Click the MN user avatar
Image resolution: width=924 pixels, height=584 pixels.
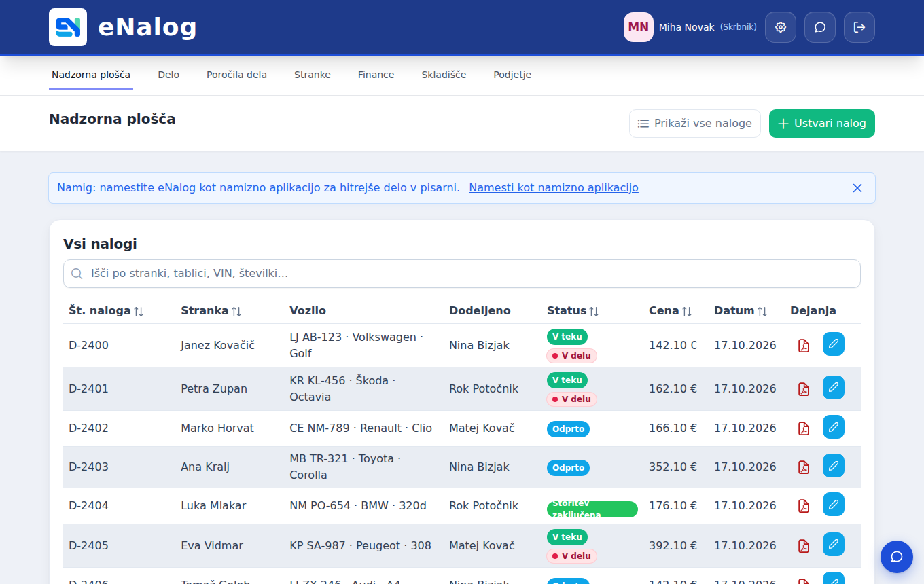click(639, 27)
